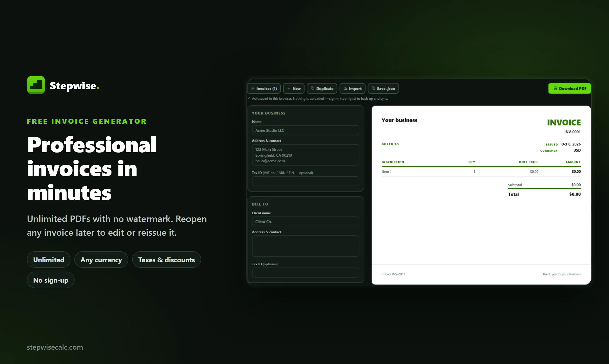Click the INVOICE heading in the preview
The width and height of the screenshot is (609, 364).
coord(564,122)
